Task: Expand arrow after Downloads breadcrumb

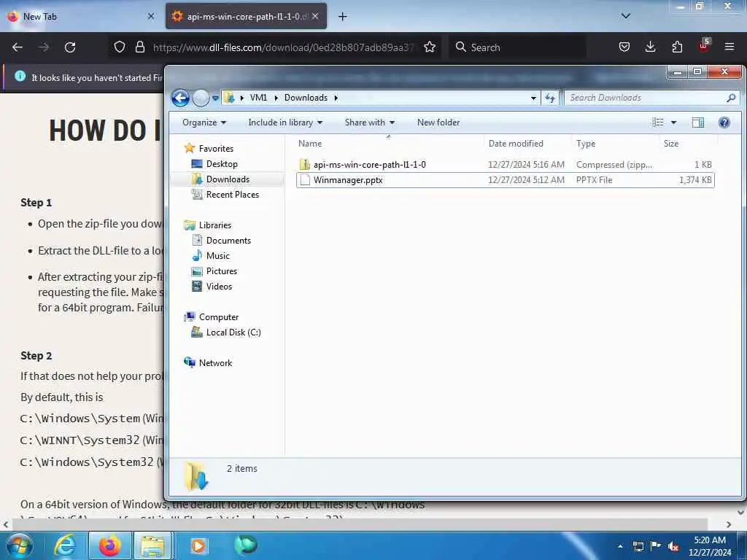Action: (x=336, y=98)
